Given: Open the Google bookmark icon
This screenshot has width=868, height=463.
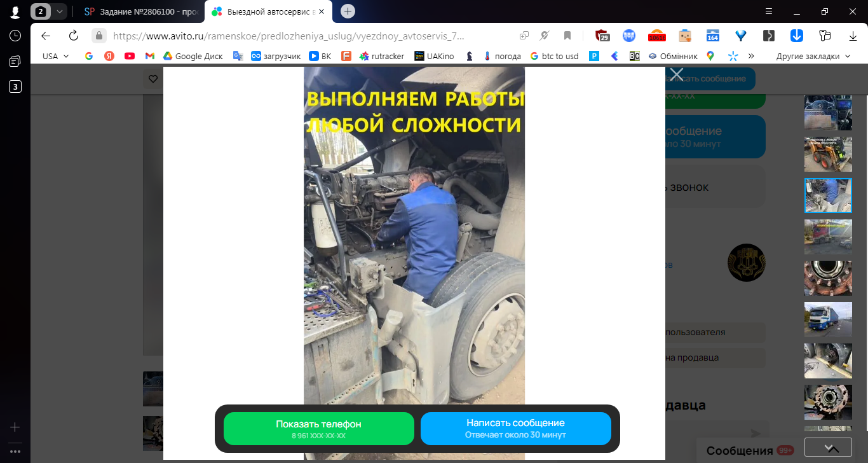Looking at the screenshot, I should tap(89, 56).
